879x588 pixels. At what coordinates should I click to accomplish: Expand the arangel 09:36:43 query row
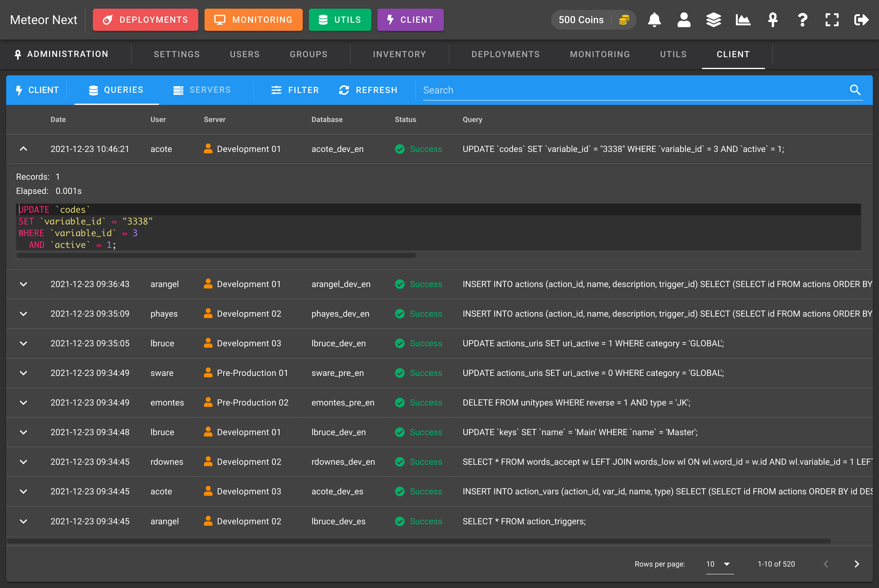[23, 284]
